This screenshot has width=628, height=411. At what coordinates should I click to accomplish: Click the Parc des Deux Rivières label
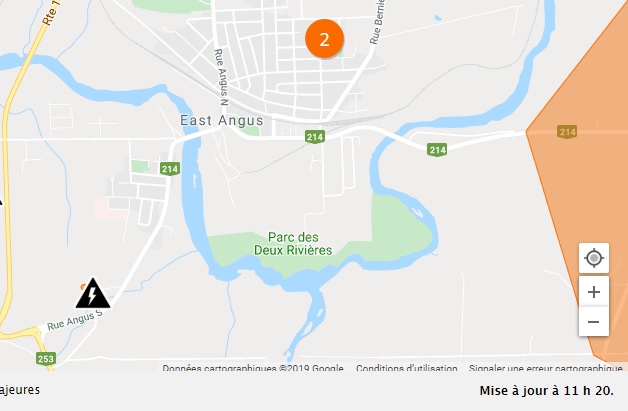[x=293, y=244]
